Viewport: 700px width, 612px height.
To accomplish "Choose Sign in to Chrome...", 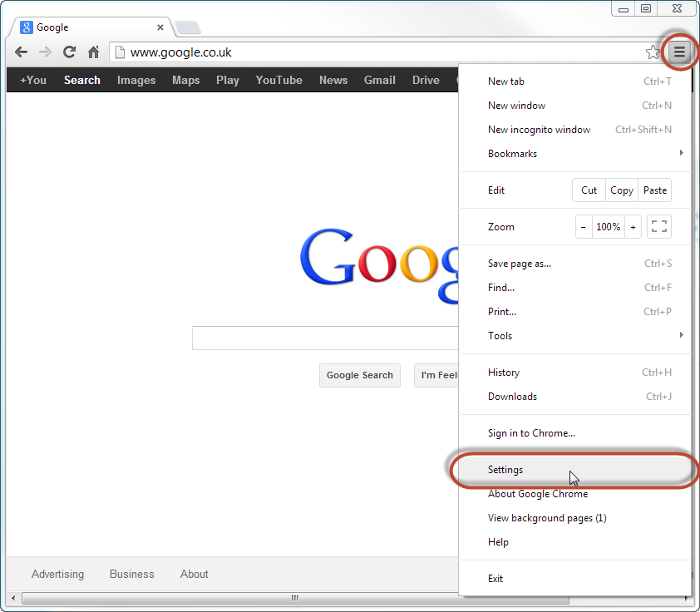I will click(x=574, y=433).
